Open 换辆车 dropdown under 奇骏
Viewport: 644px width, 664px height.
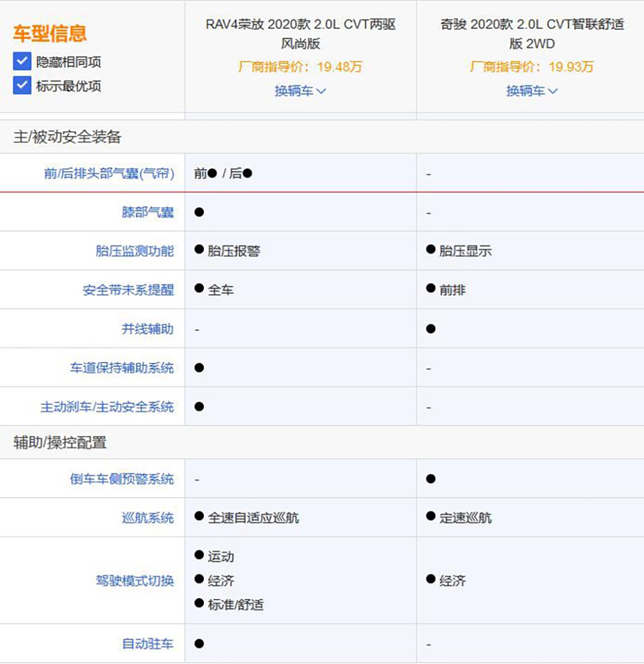tap(532, 91)
